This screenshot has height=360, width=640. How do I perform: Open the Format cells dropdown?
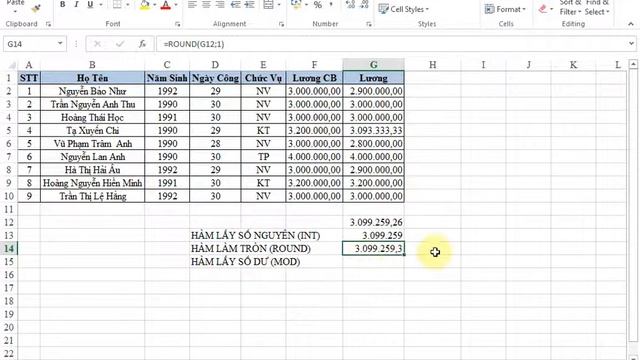tap(505, 9)
